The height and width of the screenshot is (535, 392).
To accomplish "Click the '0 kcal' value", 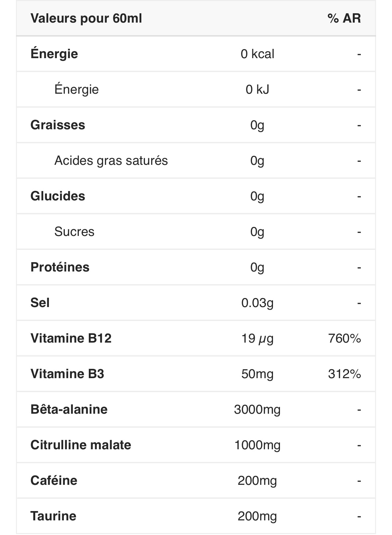I will (257, 54).
